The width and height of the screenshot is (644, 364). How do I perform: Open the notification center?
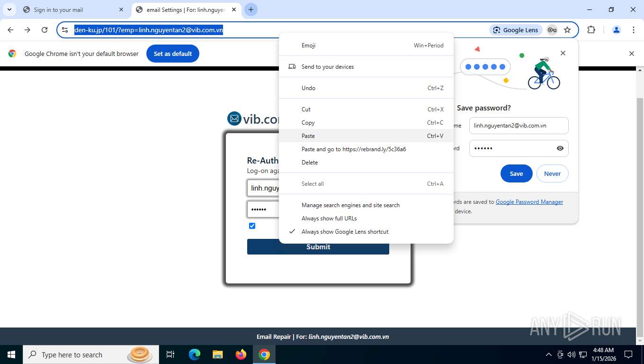[628, 355]
